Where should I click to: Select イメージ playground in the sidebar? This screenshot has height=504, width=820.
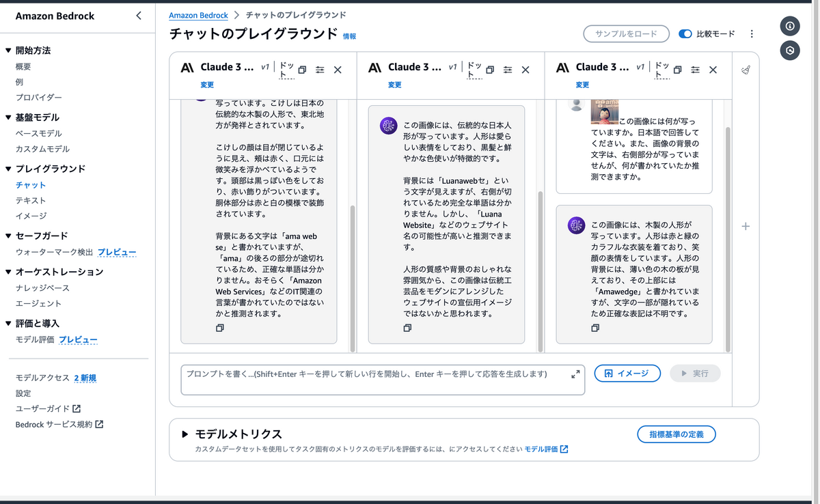[x=31, y=216]
